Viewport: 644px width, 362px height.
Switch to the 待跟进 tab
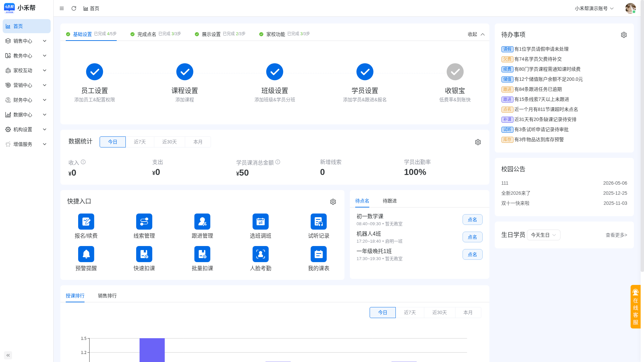point(390,201)
